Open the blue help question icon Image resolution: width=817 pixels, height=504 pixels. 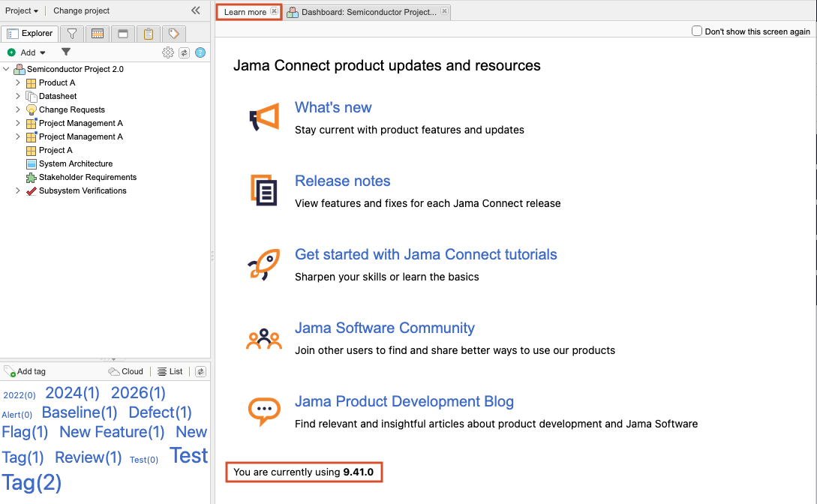pos(200,52)
